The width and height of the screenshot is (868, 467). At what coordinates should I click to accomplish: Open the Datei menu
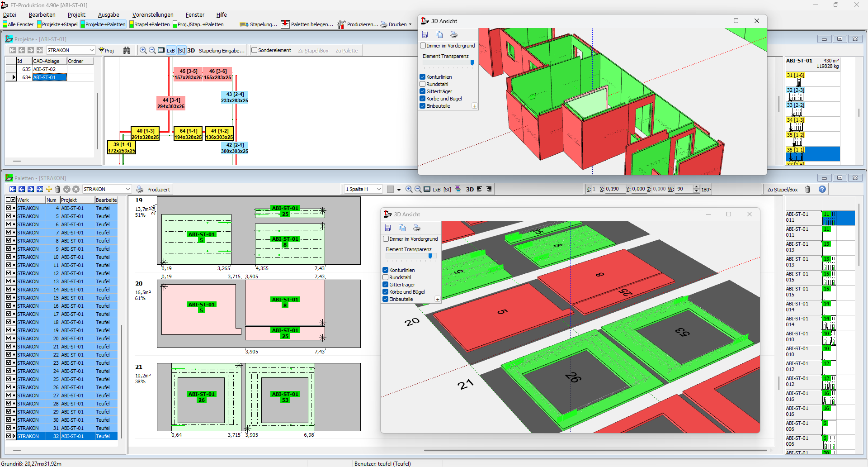9,15
